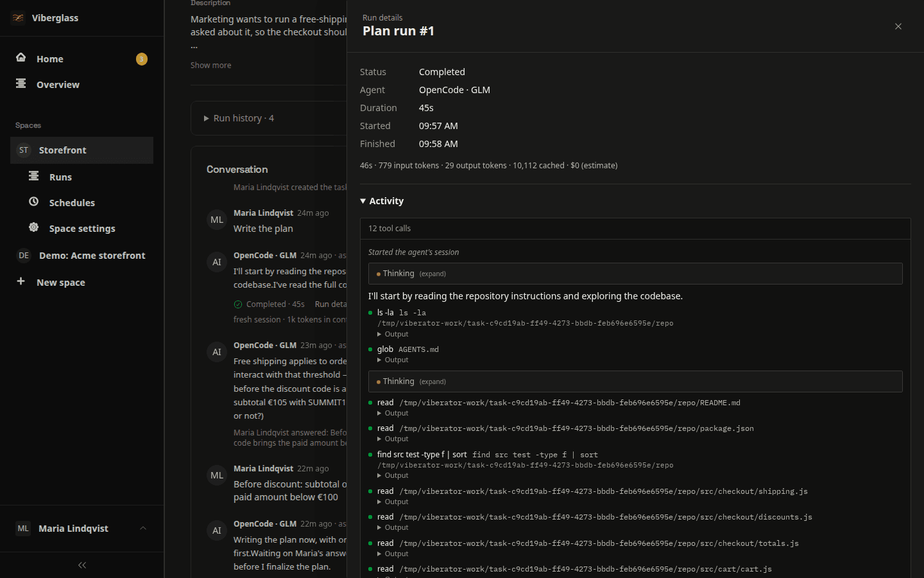Open Overview via its stacked-lines icon
This screenshot has height=578, width=924.
(x=21, y=83)
